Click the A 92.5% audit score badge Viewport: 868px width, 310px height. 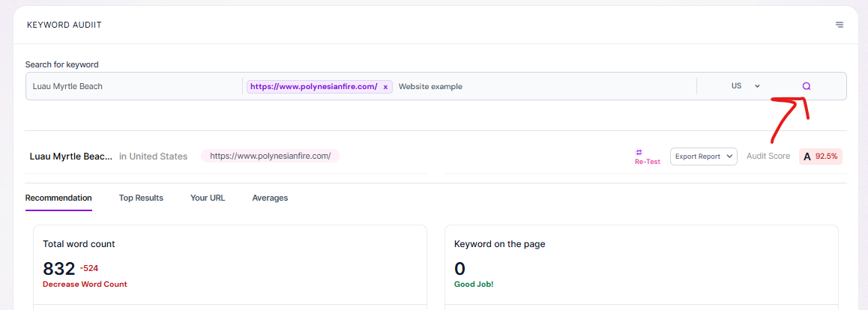point(820,156)
